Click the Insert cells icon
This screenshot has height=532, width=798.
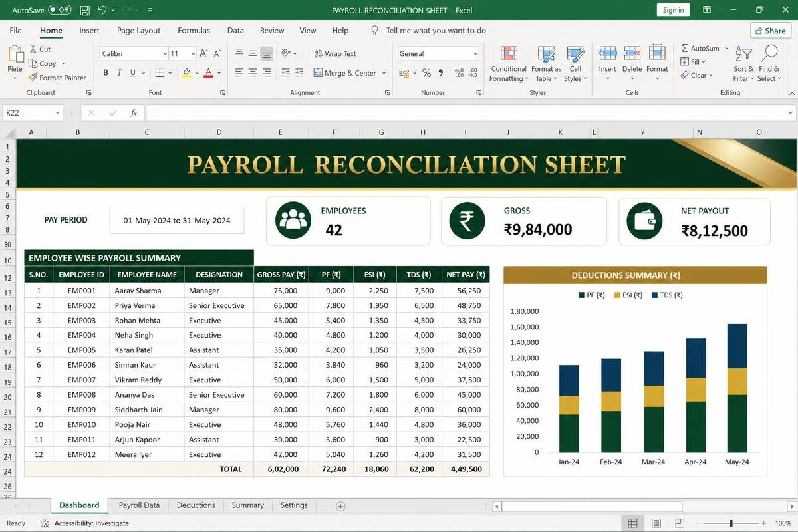pos(607,53)
